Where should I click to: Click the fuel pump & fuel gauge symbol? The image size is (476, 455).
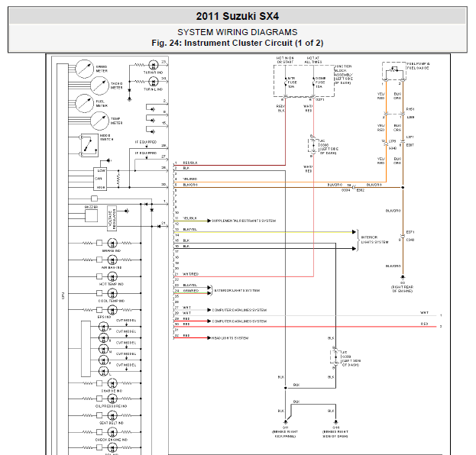394,71
